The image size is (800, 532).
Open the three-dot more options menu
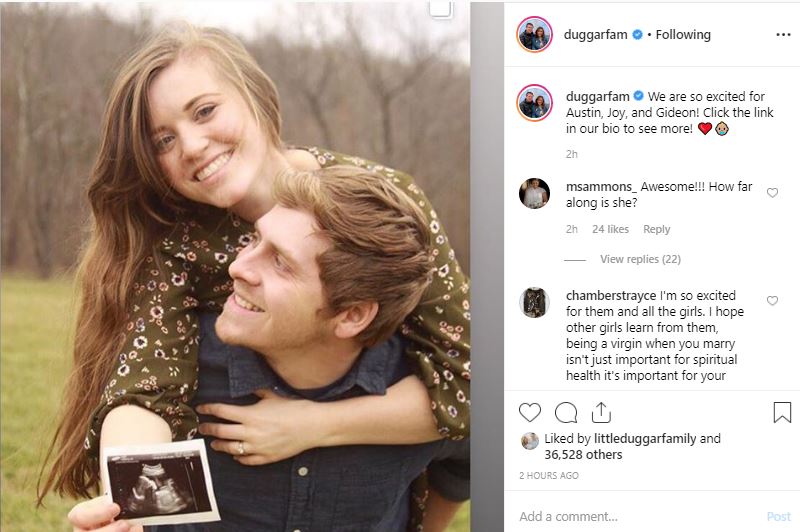pyautogui.click(x=782, y=34)
